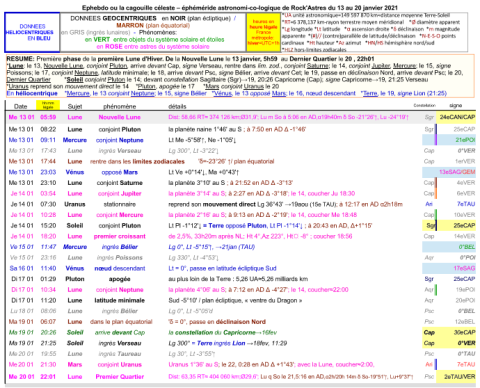Click the yellow 24eCAN/CAP sign cell
The height and width of the screenshot is (388, 480).
click(x=456, y=117)
